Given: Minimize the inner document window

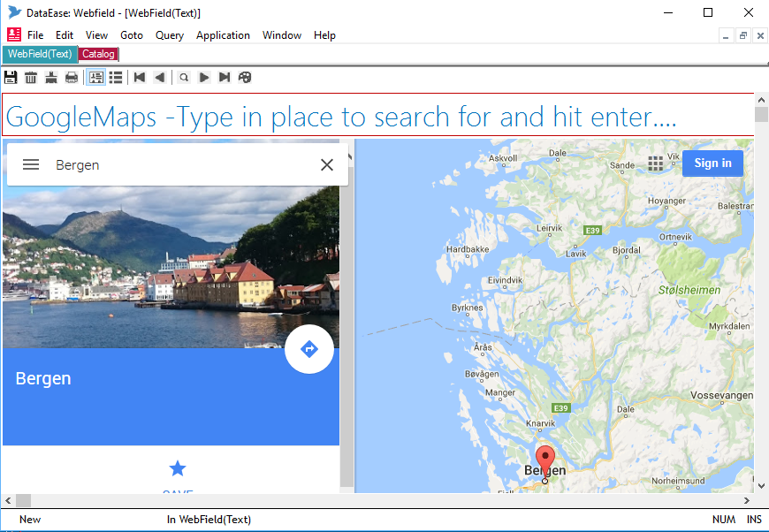Looking at the screenshot, I should [x=726, y=36].
